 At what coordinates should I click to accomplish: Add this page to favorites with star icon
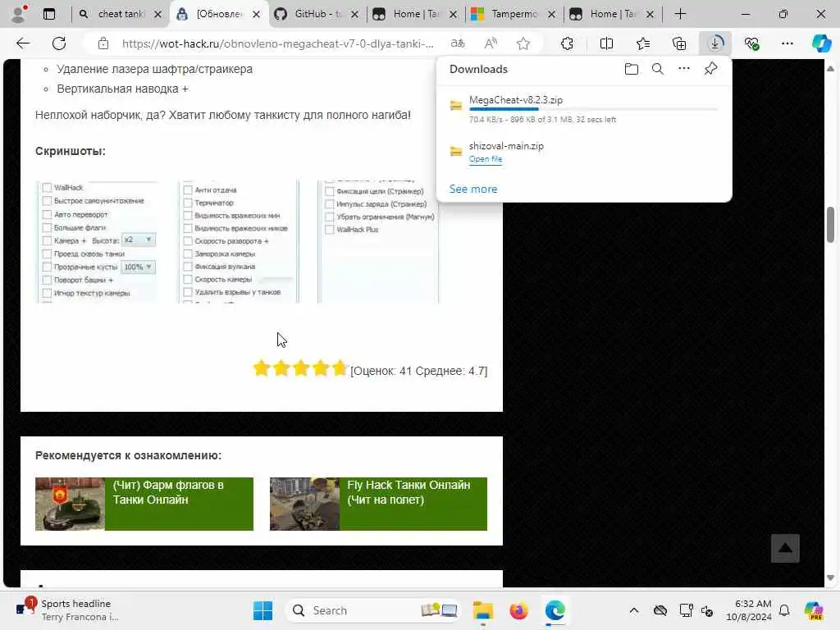tap(523, 43)
